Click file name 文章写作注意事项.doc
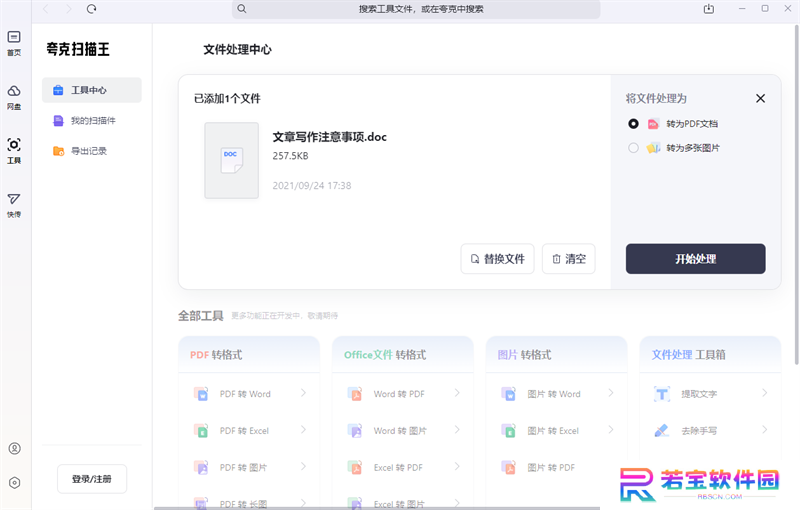The height and width of the screenshot is (510, 800). coord(330,137)
